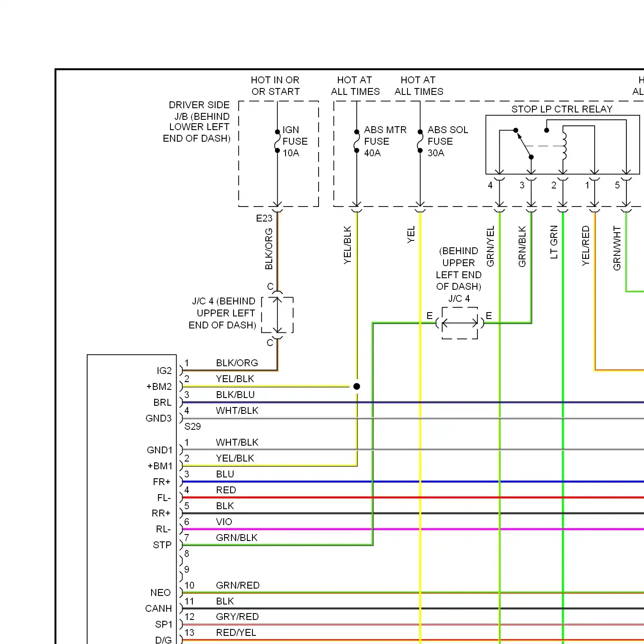
Task: Select the FL- terminal name
Action: 164,498
